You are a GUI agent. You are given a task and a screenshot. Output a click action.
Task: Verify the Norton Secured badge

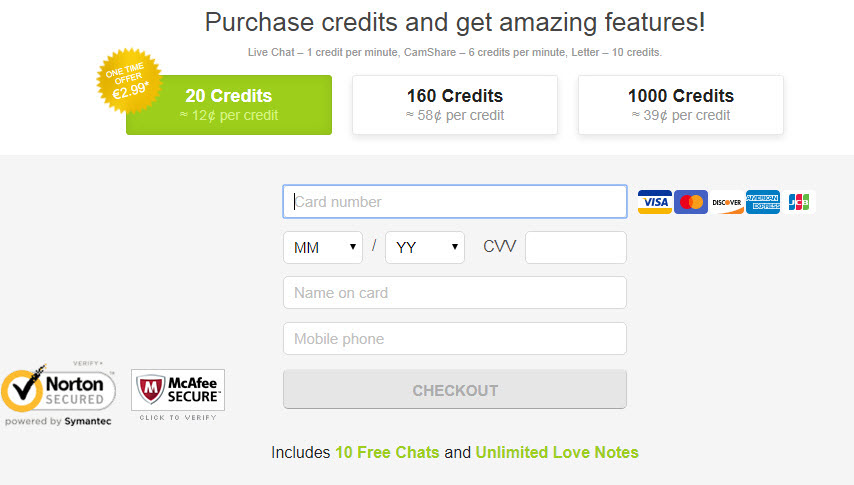(x=58, y=394)
